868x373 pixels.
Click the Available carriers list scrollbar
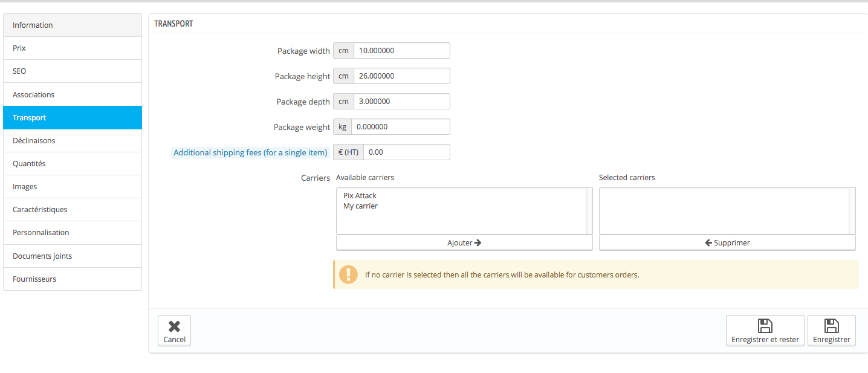[589, 211]
